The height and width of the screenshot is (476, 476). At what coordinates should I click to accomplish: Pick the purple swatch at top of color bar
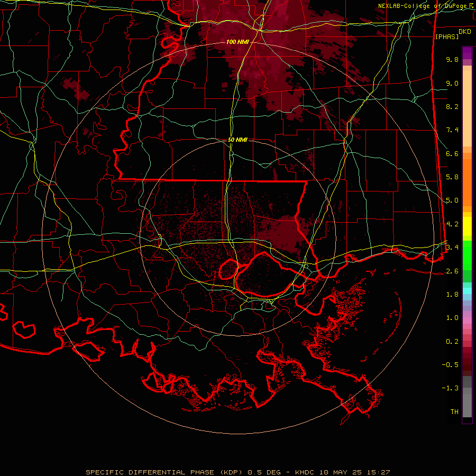[467, 53]
